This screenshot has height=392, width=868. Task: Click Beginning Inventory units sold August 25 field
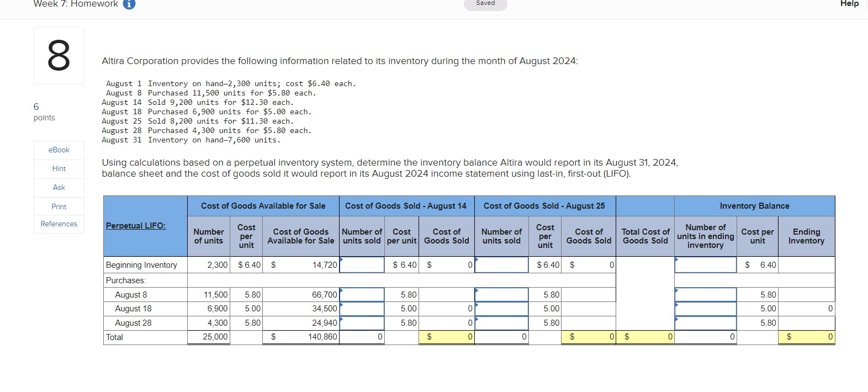click(x=501, y=265)
